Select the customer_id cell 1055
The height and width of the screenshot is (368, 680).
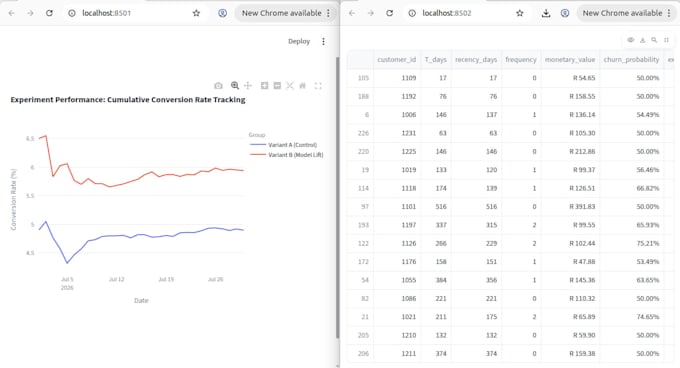point(396,280)
